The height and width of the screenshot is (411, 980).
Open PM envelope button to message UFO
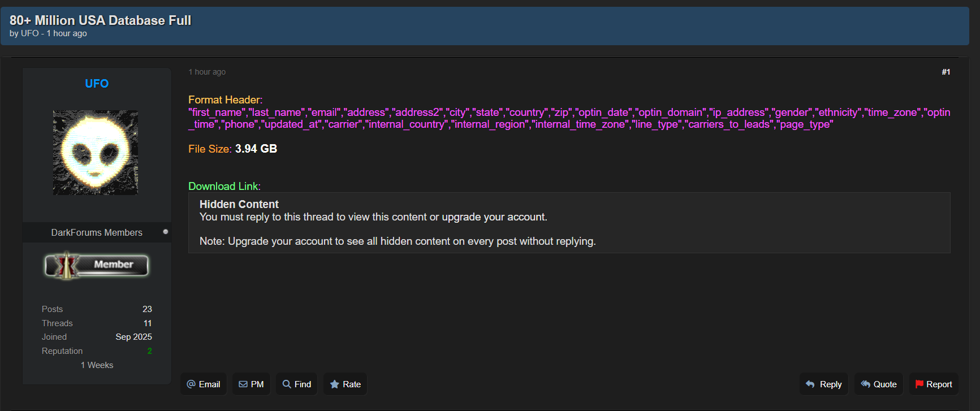tap(251, 384)
